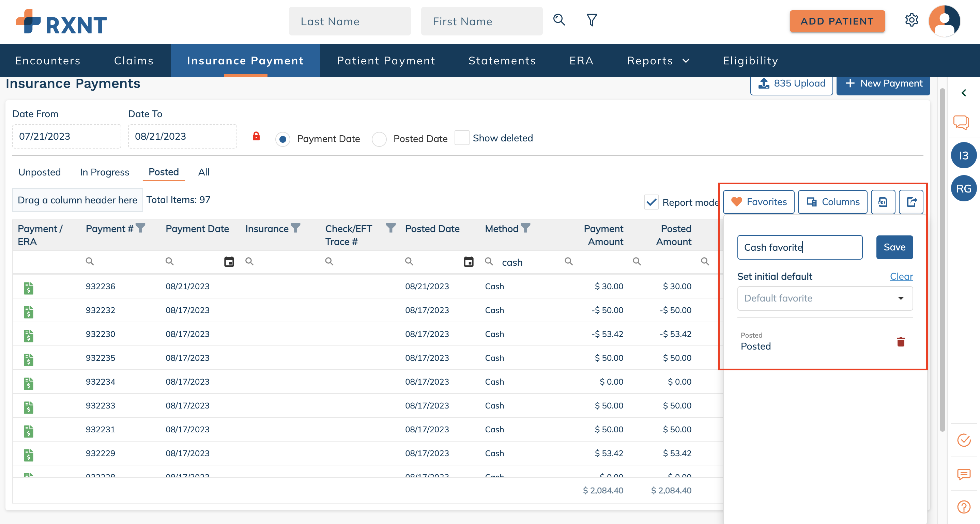Filter the Method column
The image size is (980, 524).
tap(525, 228)
